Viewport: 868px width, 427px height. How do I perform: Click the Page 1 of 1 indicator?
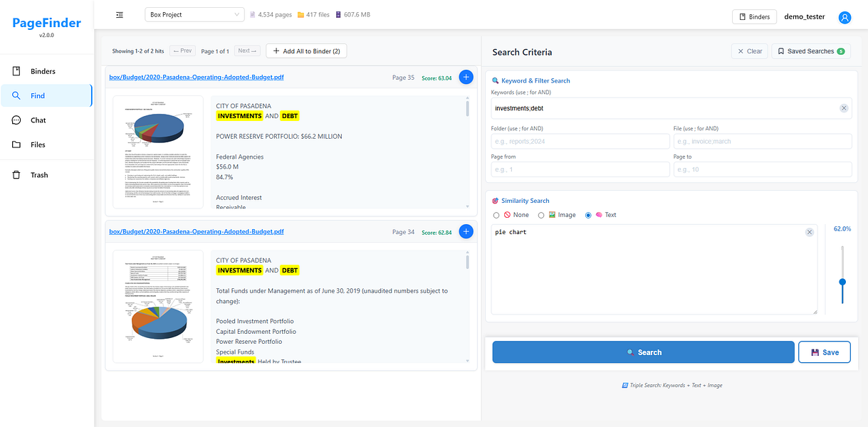pyautogui.click(x=215, y=51)
